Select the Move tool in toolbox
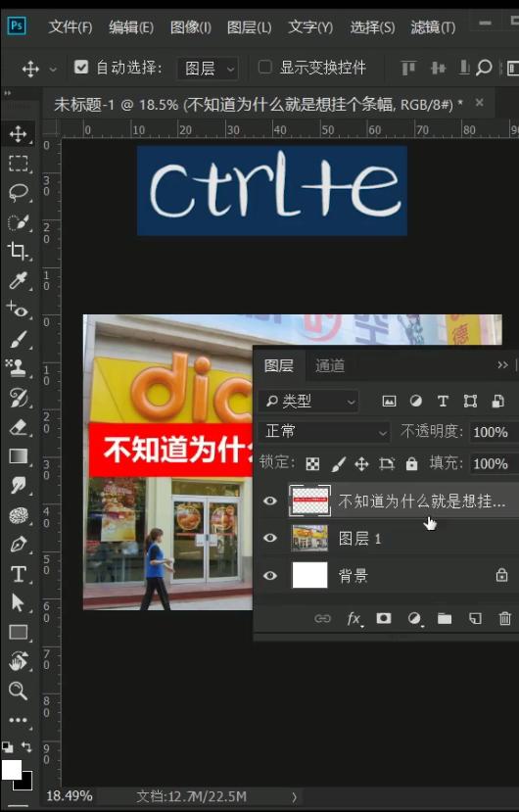The image size is (519, 812). pos(19,134)
